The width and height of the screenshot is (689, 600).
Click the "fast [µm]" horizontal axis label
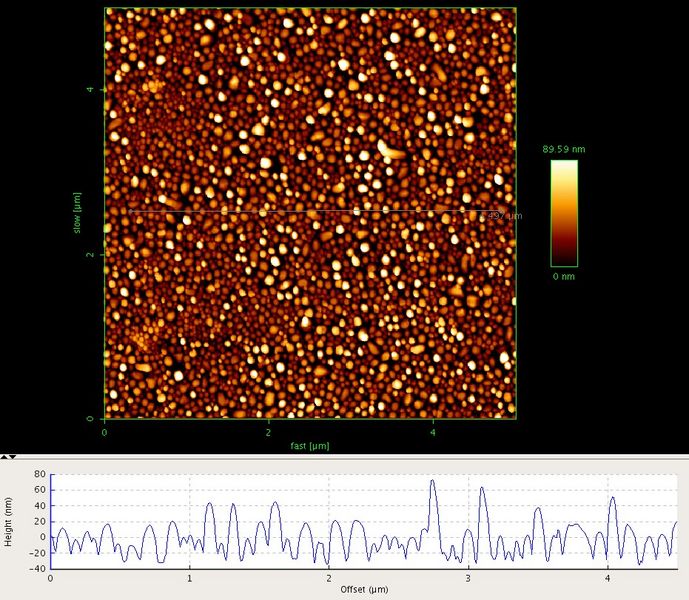(x=309, y=445)
